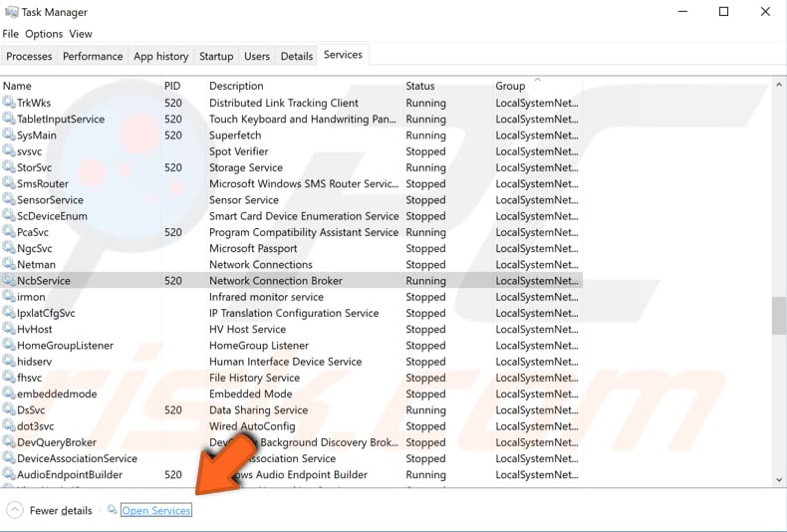The height and width of the screenshot is (532, 787).
Task: Switch to the App history tab
Action: tap(161, 56)
